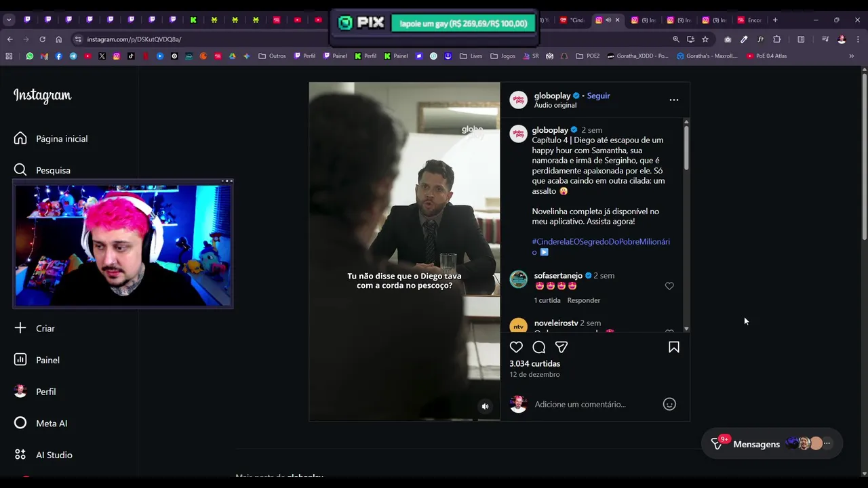Switch to the 'Cind...' CNN tab
Screen dimensions: 868x488
click(x=572, y=20)
